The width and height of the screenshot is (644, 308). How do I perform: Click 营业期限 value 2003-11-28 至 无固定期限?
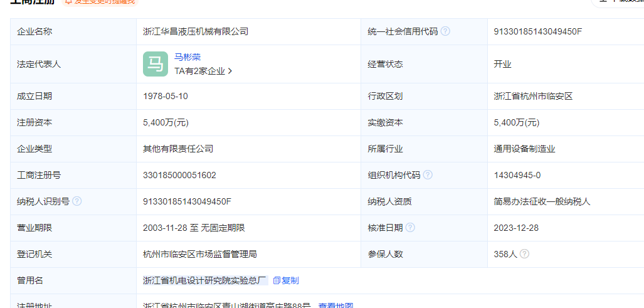tap(194, 228)
